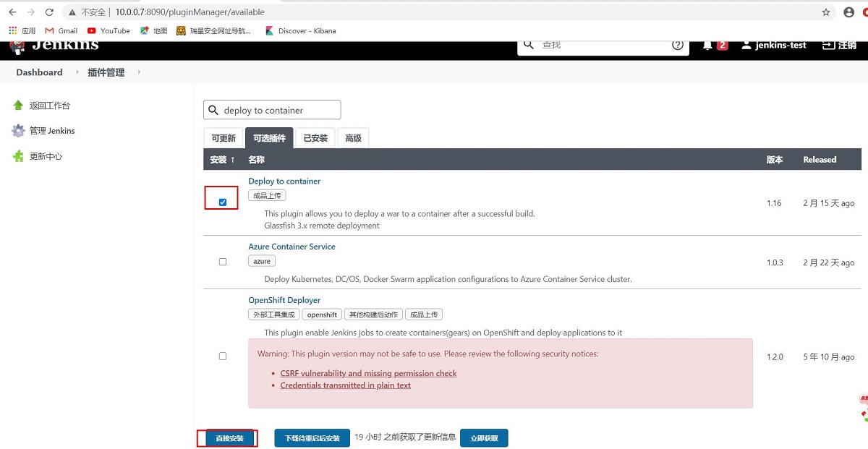The image size is (868, 449).
Task: Open the OpenShift Deployer plugin link
Action: 284,300
